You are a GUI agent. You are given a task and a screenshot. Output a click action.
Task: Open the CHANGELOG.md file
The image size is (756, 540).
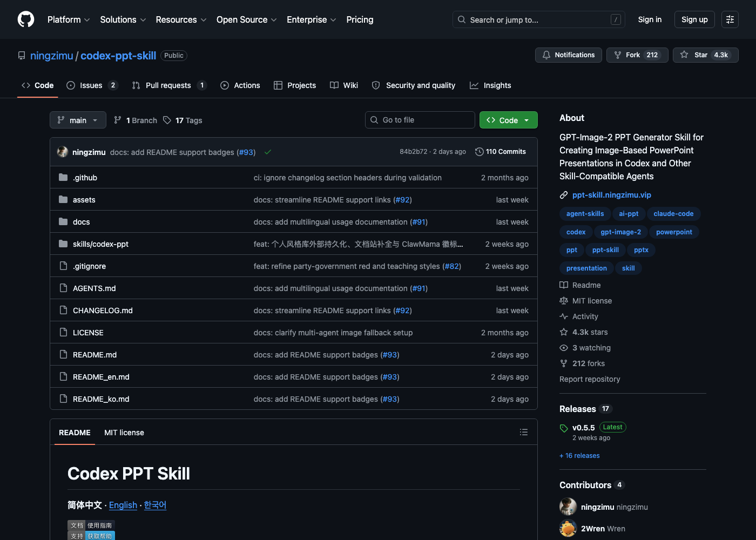pyautogui.click(x=103, y=310)
